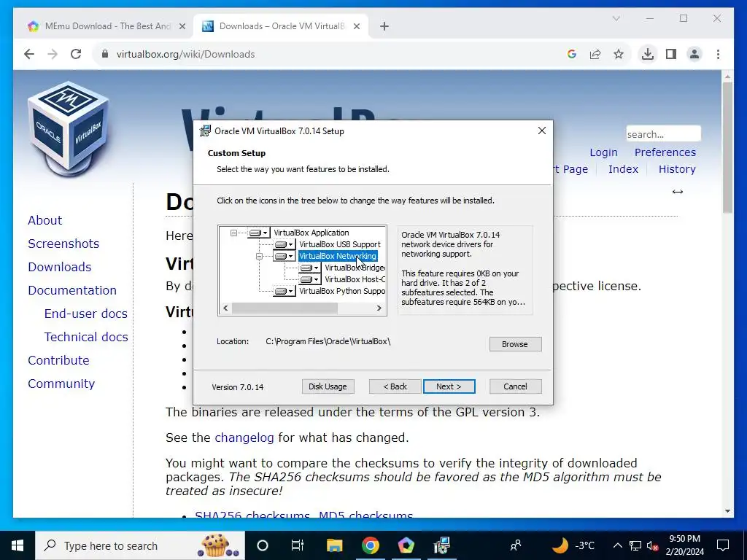Image resolution: width=747 pixels, height=560 pixels.
Task: Open the Chrome profile icon
Action: pos(694,54)
